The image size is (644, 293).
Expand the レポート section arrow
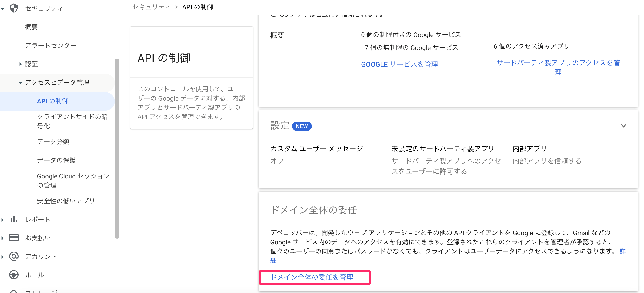pyautogui.click(x=3, y=220)
